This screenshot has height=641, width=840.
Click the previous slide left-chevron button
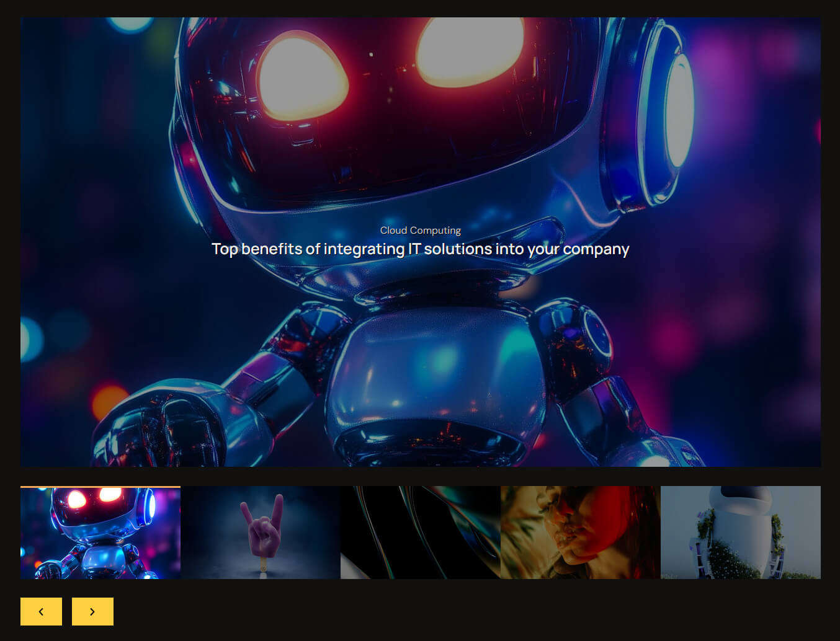tap(41, 611)
